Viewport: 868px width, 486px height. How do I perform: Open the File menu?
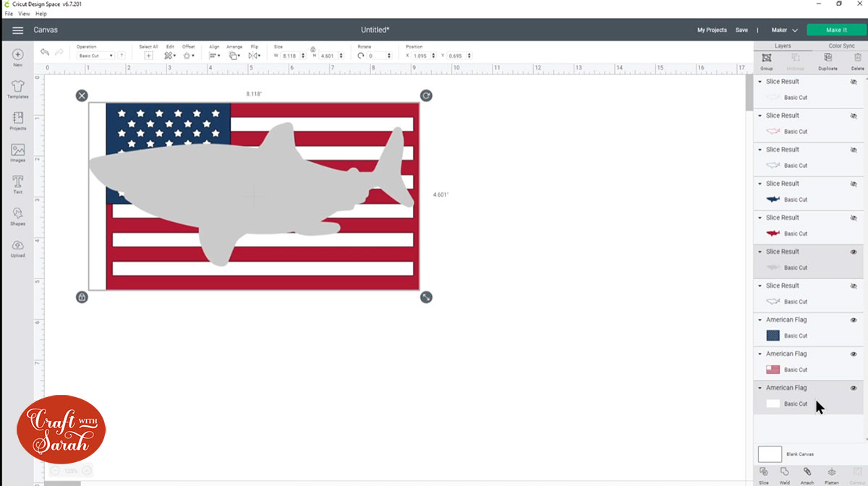click(9, 14)
